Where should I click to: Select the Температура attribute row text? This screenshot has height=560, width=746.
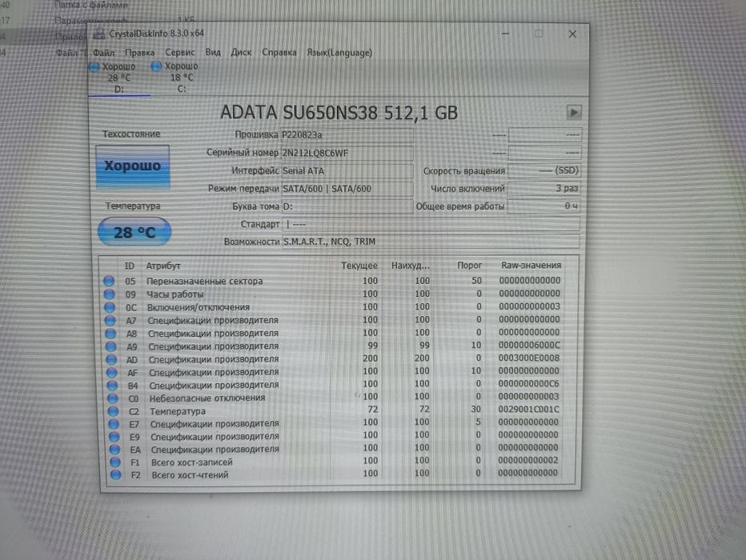(x=178, y=411)
